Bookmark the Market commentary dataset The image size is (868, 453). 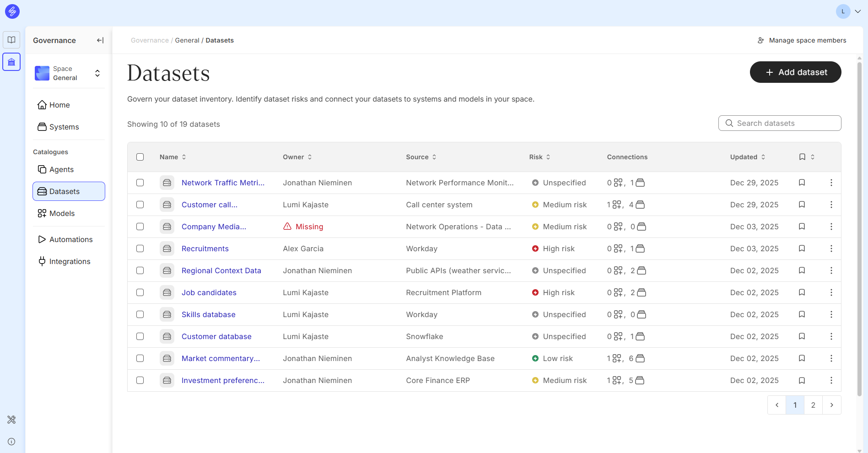802,358
